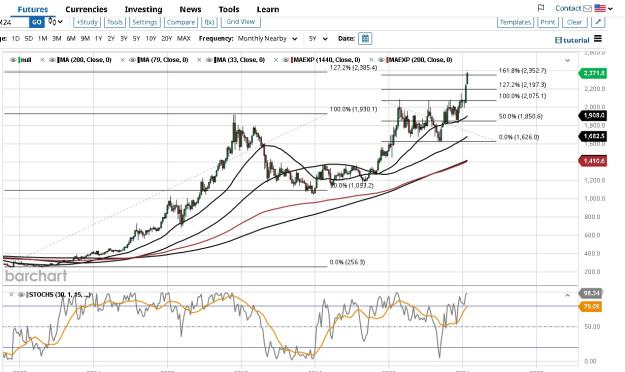Hide the MA (79, Close, 0) line
Image resolution: width=625 pixels, height=372 pixels.
[x=132, y=60]
